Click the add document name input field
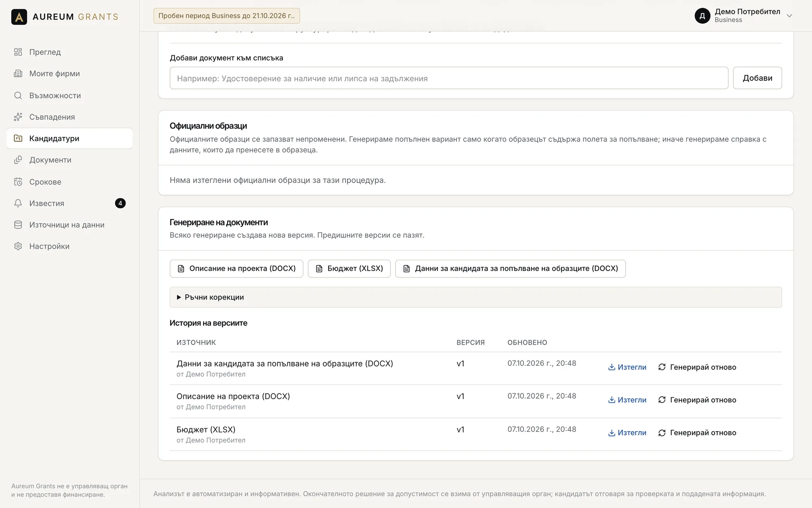This screenshot has height=508, width=812. tap(449, 78)
